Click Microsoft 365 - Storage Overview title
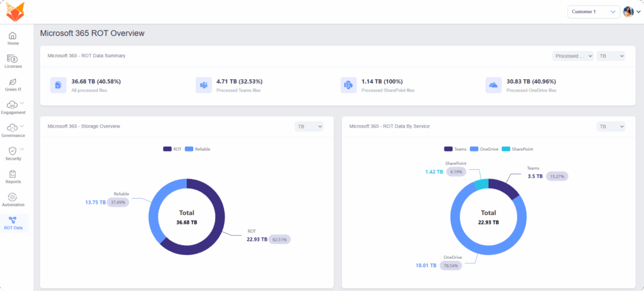 [84, 126]
